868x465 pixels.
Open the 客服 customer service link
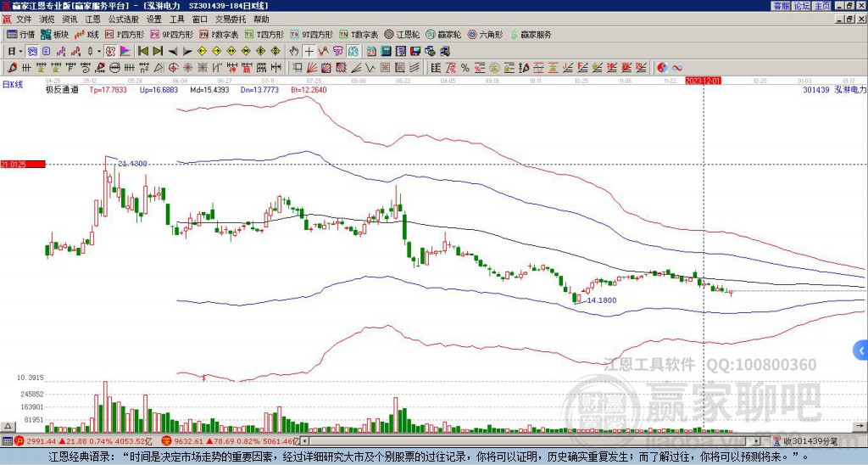pyautogui.click(x=781, y=6)
